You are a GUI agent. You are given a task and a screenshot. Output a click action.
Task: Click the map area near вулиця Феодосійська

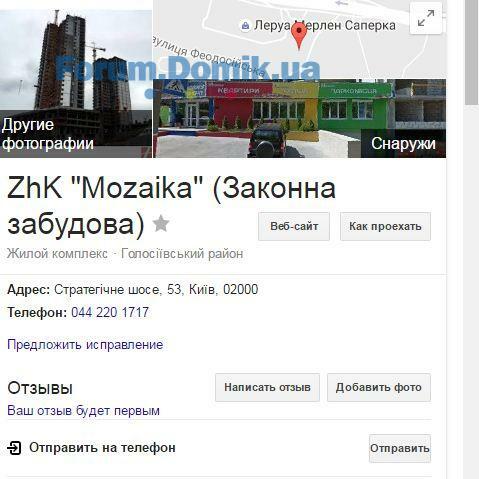click(x=207, y=57)
